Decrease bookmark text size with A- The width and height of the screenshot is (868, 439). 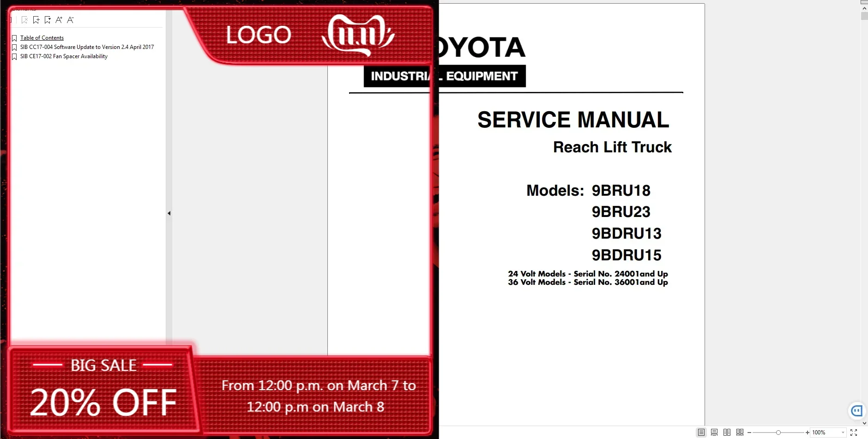click(70, 20)
